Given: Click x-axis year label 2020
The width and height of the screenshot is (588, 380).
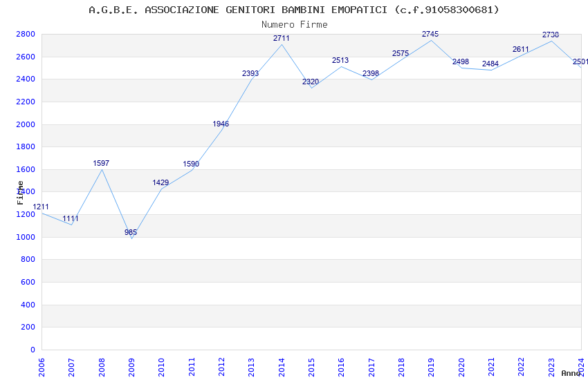Looking at the screenshot, I should [461, 367].
